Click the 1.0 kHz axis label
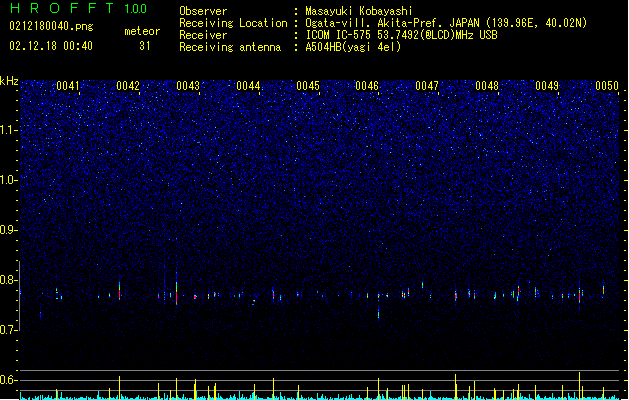629x400 pixels. [9, 180]
